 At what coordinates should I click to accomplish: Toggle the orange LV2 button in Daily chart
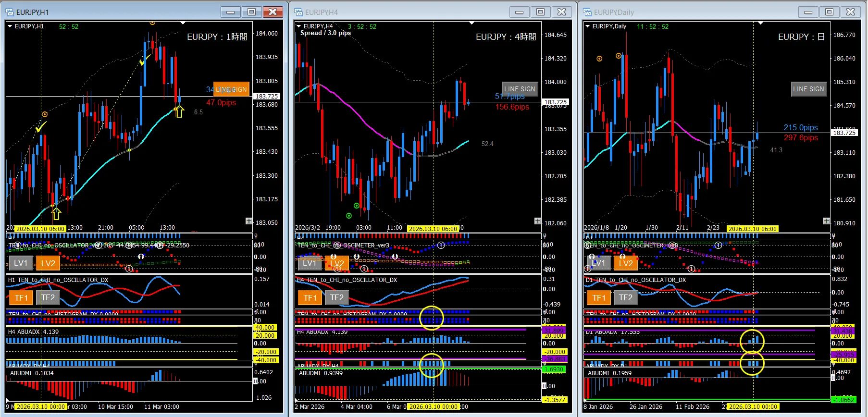(626, 263)
